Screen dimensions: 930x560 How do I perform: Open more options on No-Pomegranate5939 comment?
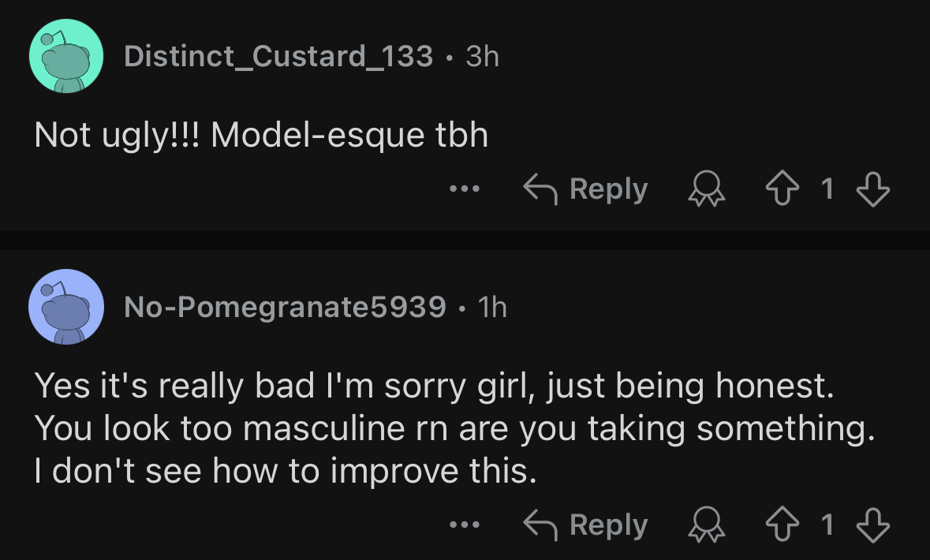pyautogui.click(x=465, y=525)
